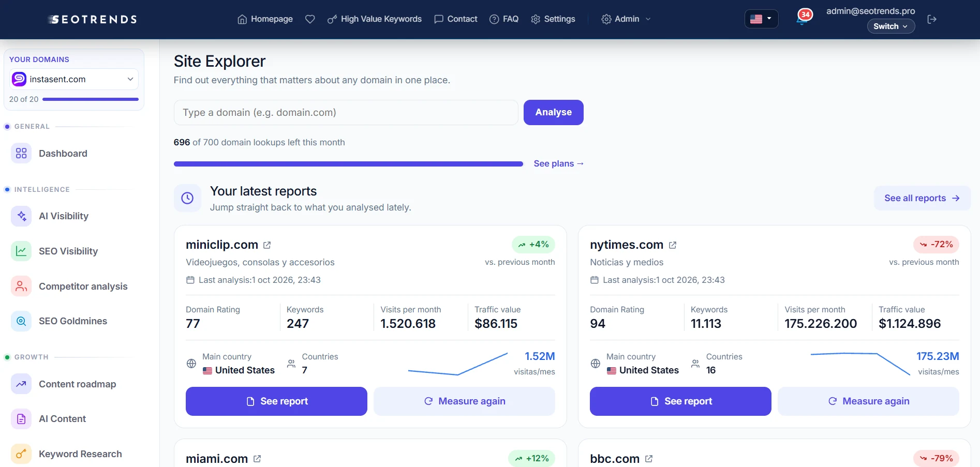Viewport: 980px width, 467px height.
Task: See report for miniclip.com
Action: (x=276, y=401)
